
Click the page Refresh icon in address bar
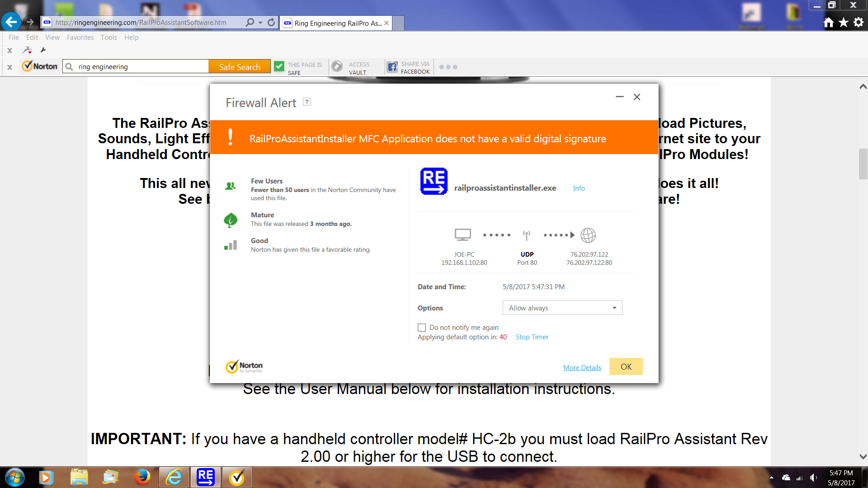[271, 22]
